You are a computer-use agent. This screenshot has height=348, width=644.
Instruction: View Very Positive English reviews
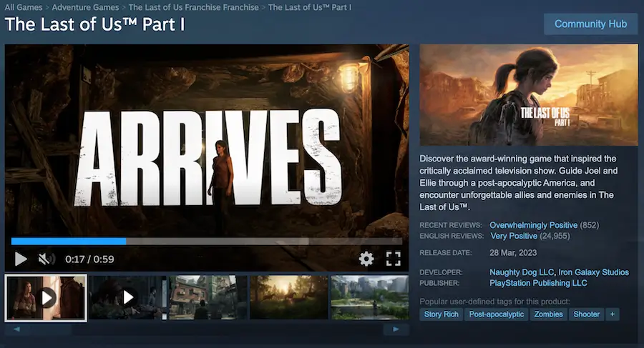pyautogui.click(x=514, y=236)
